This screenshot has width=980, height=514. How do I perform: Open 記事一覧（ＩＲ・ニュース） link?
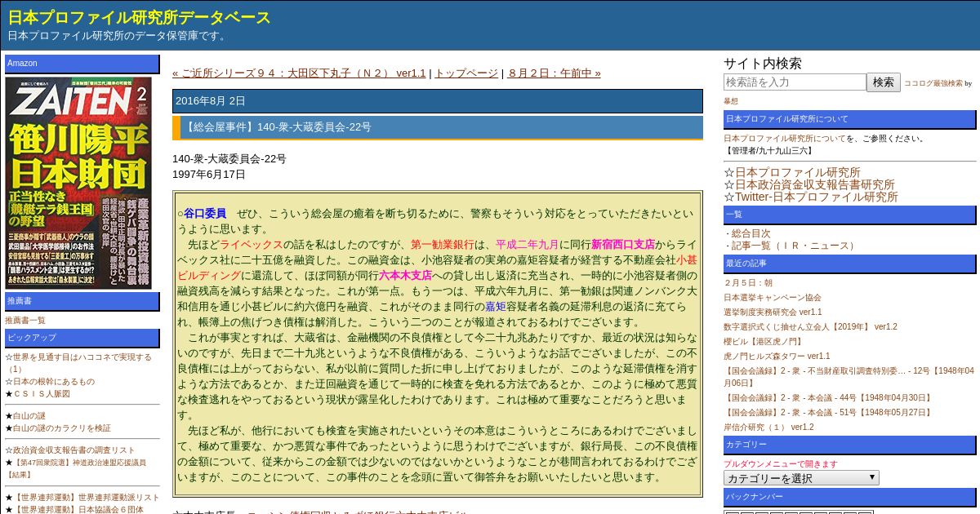coord(795,246)
